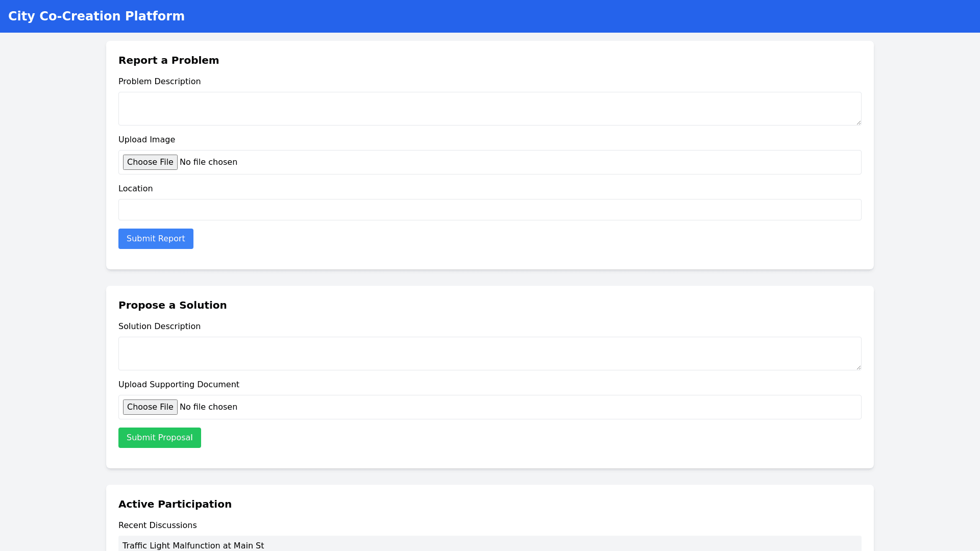Viewport: 980px width, 551px height.
Task: Click the Upload Supporting Document label
Action: 179,384
